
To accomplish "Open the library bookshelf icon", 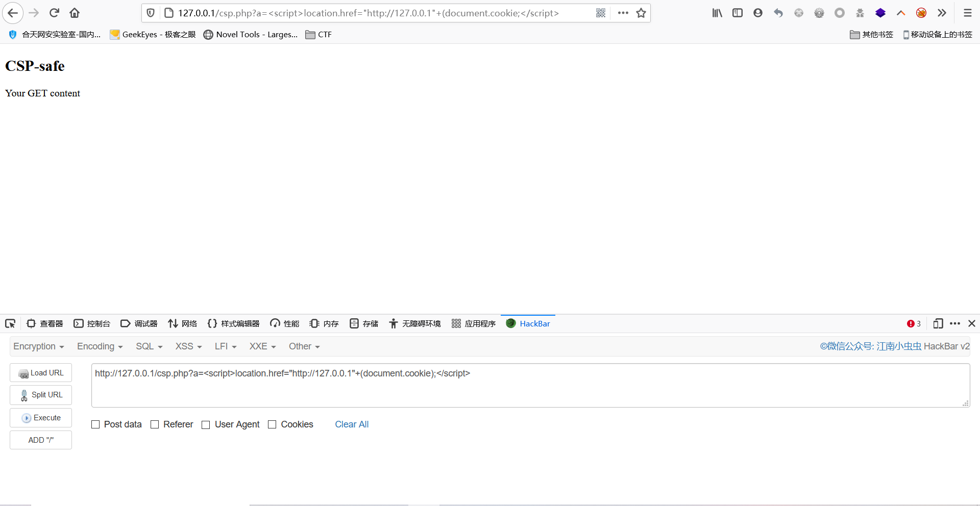I will (717, 13).
